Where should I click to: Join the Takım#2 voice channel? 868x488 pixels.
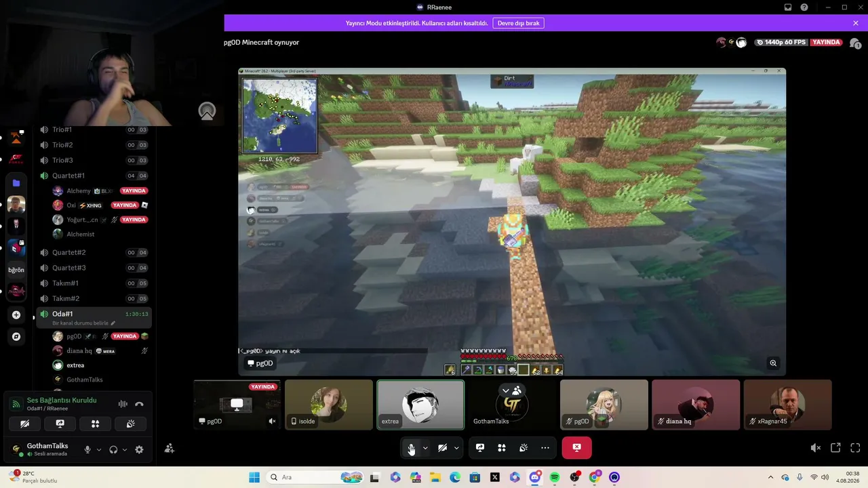[94, 298]
